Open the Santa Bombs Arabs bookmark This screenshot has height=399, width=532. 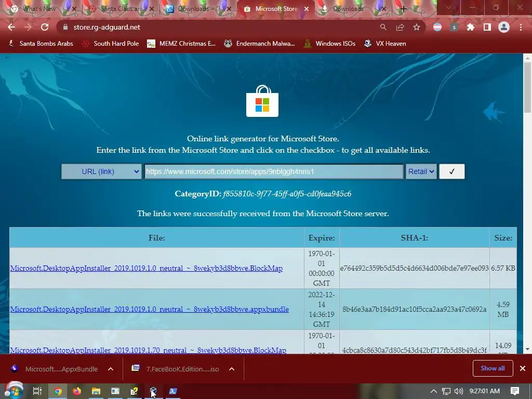41,44
